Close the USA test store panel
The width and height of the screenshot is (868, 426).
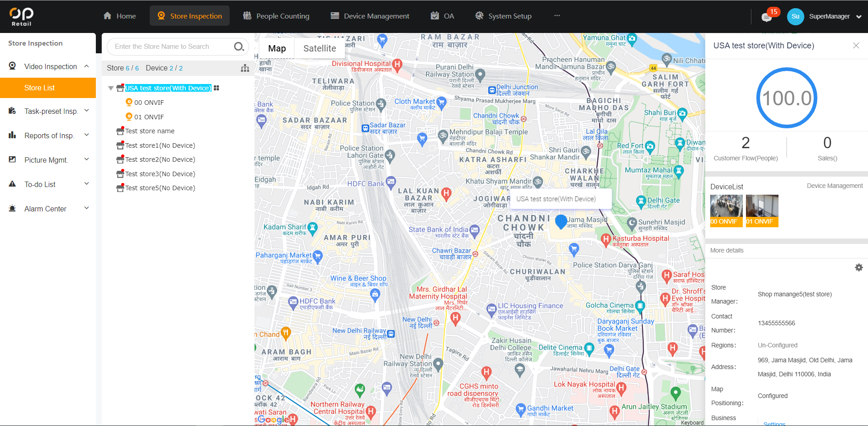coord(856,46)
